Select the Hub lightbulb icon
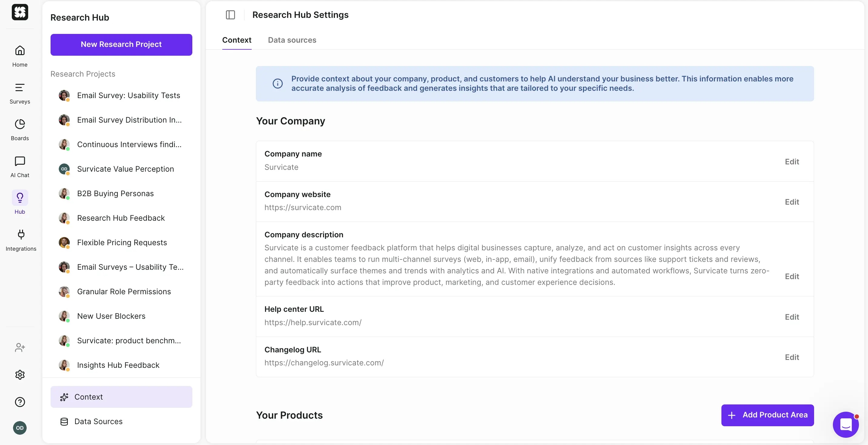This screenshot has height=445, width=868. (20, 198)
